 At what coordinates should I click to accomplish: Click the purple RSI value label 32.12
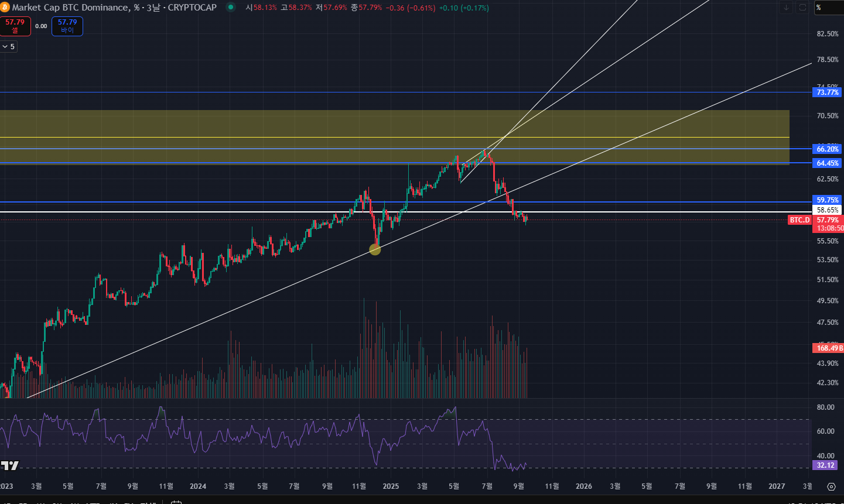click(x=826, y=465)
